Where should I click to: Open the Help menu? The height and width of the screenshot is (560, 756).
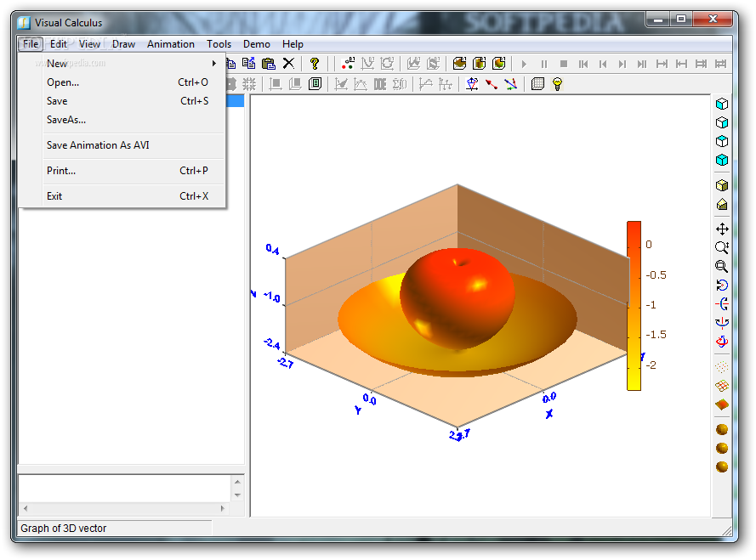click(x=293, y=44)
